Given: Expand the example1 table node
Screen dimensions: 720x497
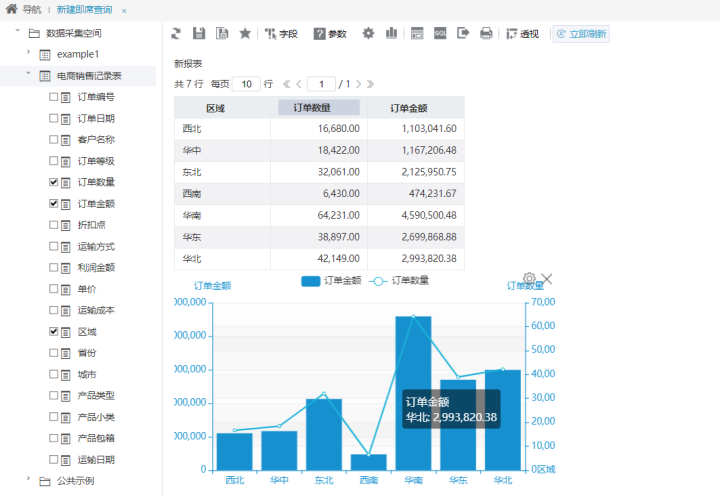Looking at the screenshot, I should coord(28,52).
